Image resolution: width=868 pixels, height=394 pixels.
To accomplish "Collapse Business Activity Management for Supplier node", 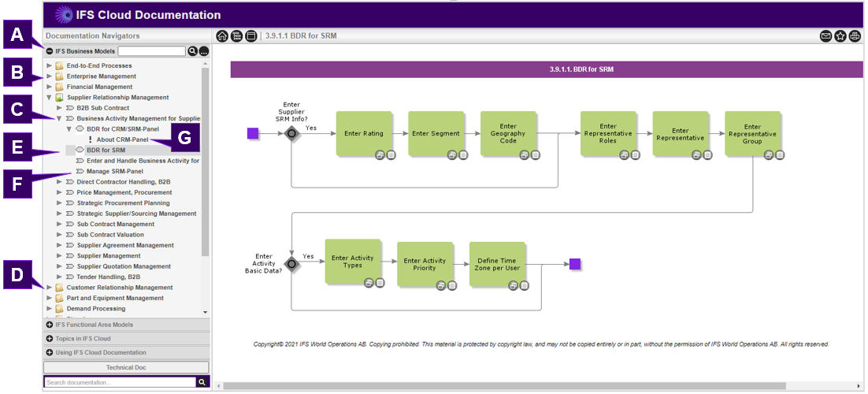I will coord(59,118).
